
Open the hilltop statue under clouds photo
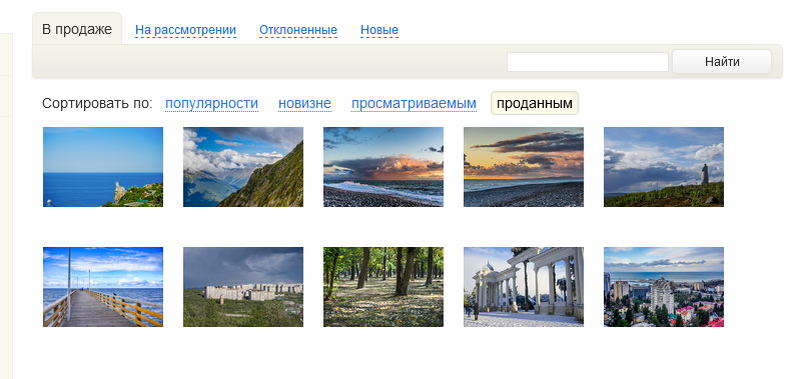pos(664,167)
